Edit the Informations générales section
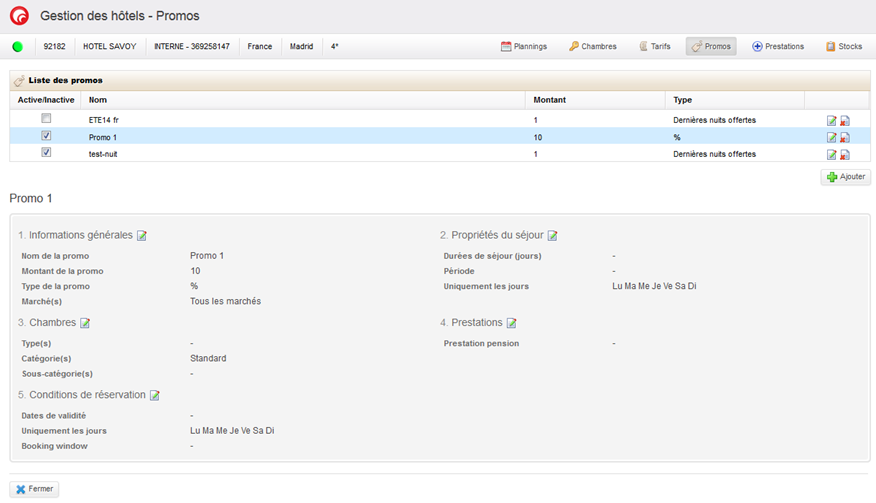The image size is (876, 503). pos(142,236)
